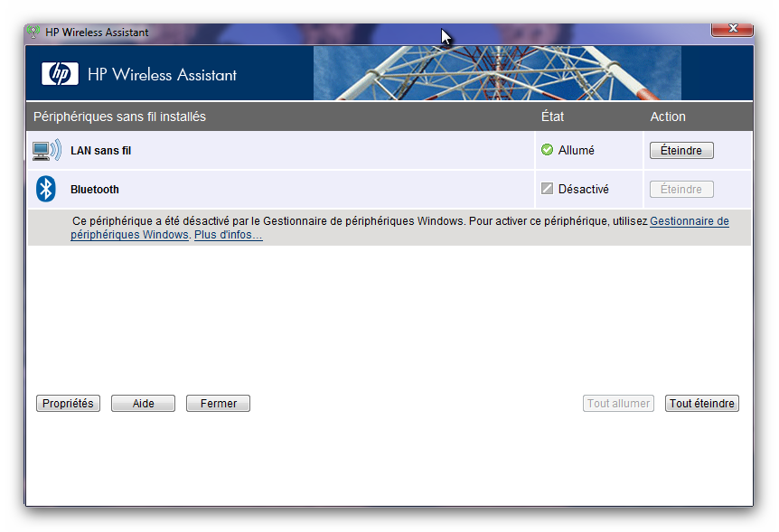Click the Fermer button
Image resolution: width=779 pixels, height=532 pixels.
218,404
